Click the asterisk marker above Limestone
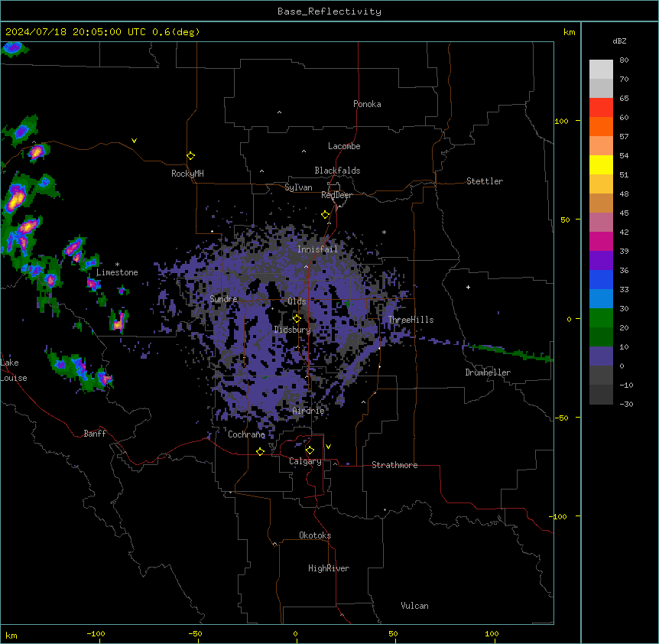The width and height of the screenshot is (659, 644). click(117, 265)
